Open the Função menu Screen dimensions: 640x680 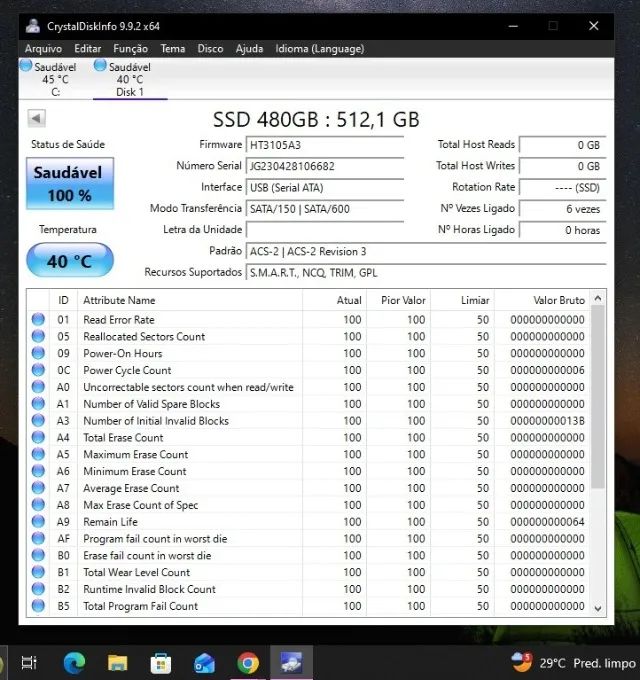(131, 49)
